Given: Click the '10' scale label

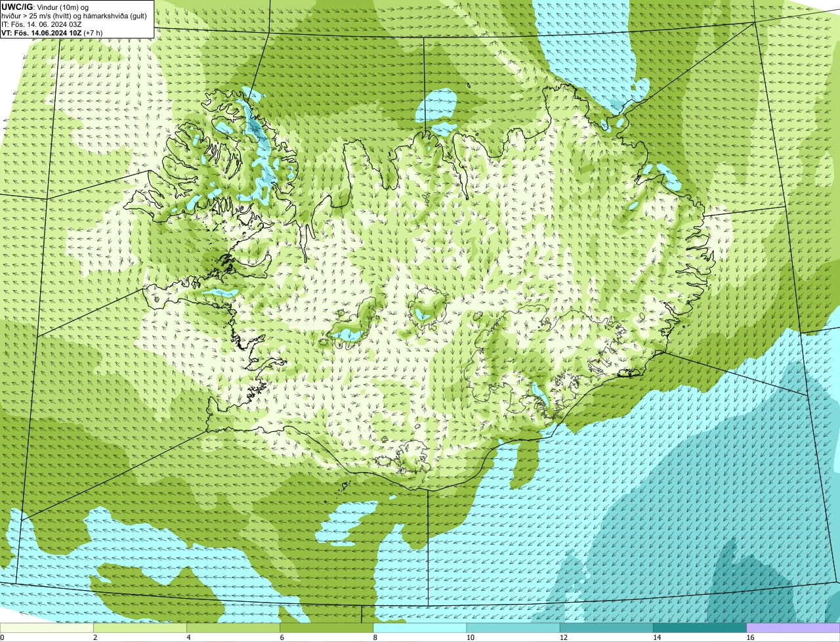Looking at the screenshot, I should (x=471, y=637).
